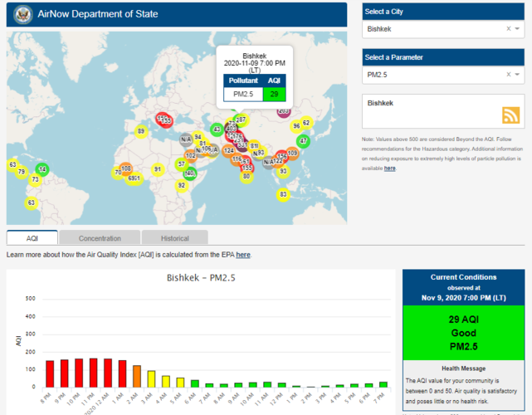Clear the selected city Bishkek with X

point(508,28)
